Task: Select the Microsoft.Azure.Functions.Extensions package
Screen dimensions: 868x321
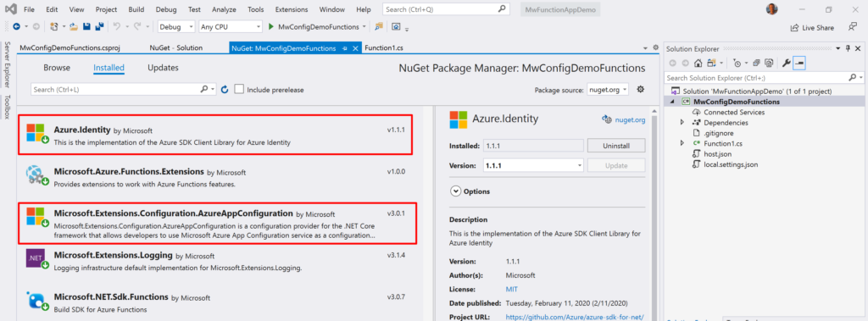Action: pyautogui.click(x=216, y=177)
